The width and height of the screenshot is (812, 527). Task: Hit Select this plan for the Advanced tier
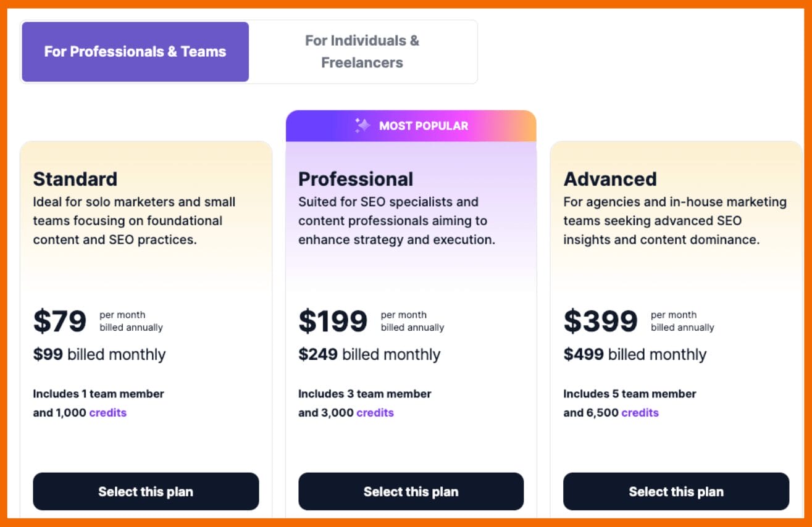(x=676, y=492)
